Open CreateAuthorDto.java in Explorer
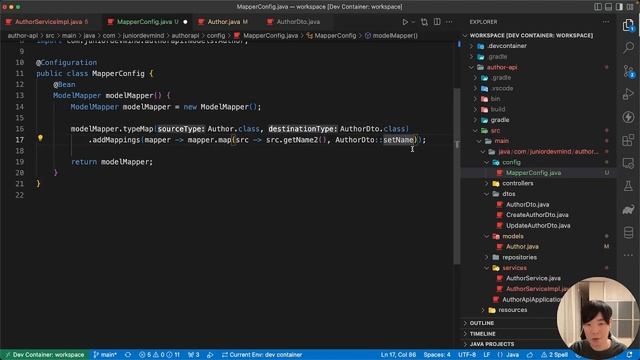640x360 pixels. tap(537, 215)
